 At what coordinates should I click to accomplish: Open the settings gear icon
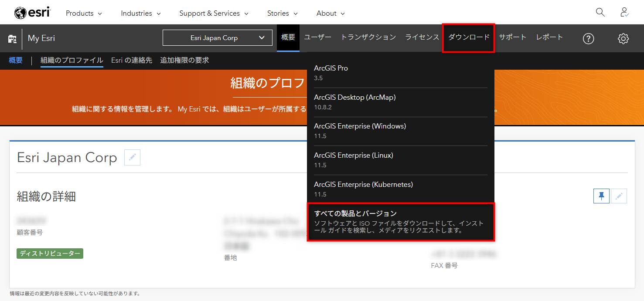pos(623,38)
